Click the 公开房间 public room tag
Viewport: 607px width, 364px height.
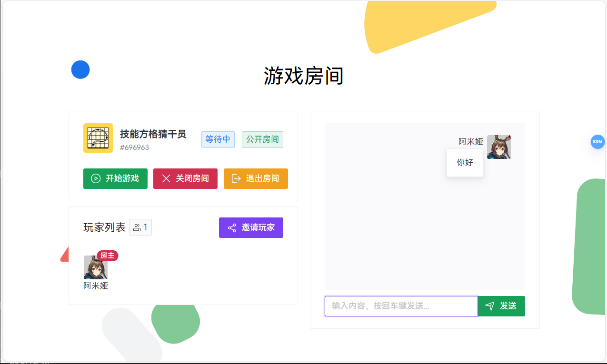[x=262, y=139]
